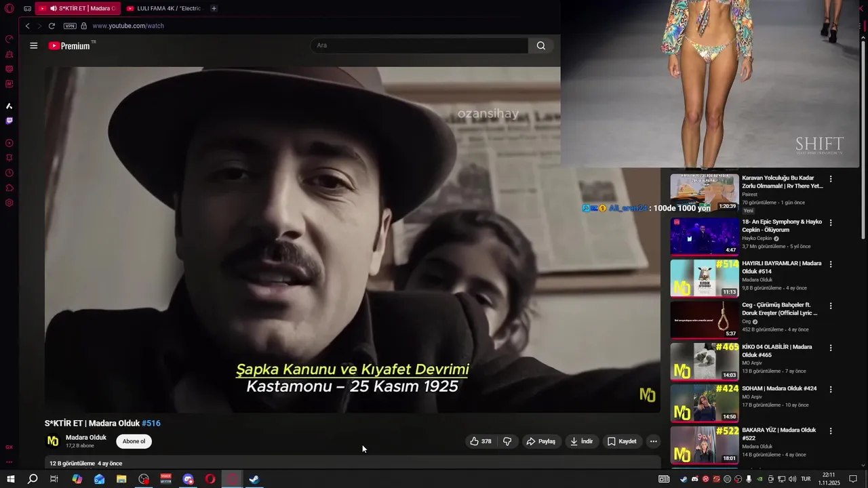Screen dimensions: 868x488
Task: Like the video (378 likes)
Action: point(481,441)
